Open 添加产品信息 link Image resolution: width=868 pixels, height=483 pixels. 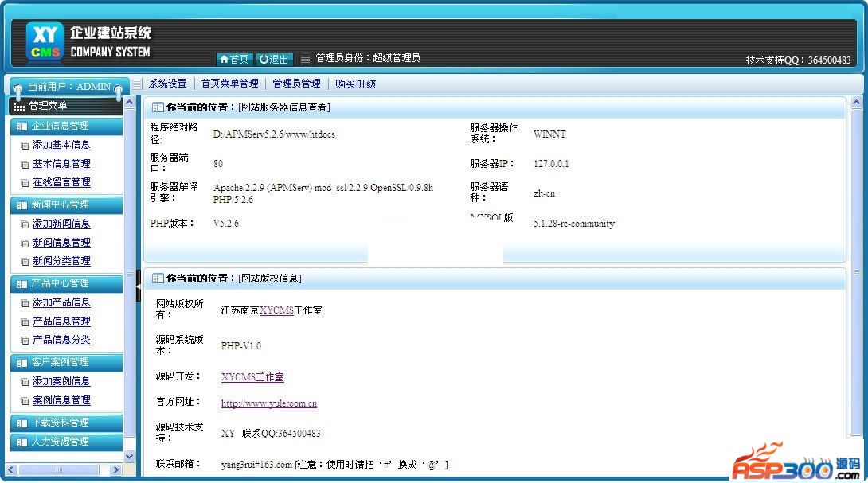pyautogui.click(x=61, y=302)
